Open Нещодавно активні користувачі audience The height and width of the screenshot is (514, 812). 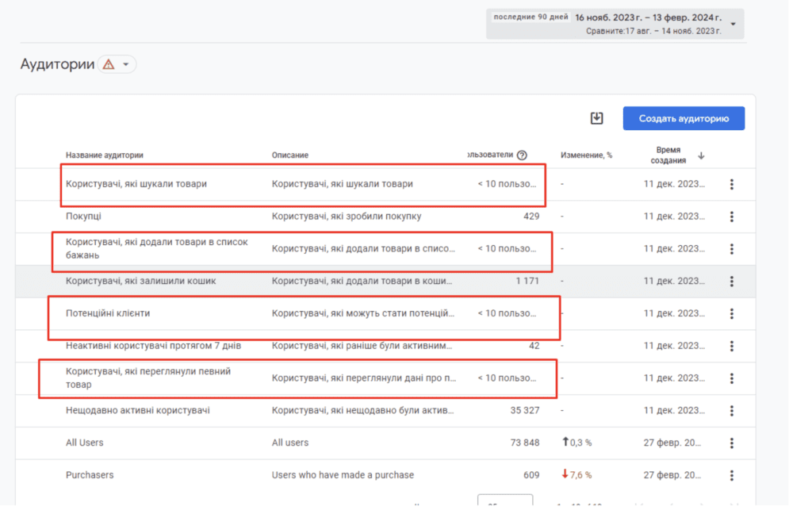[x=138, y=410]
